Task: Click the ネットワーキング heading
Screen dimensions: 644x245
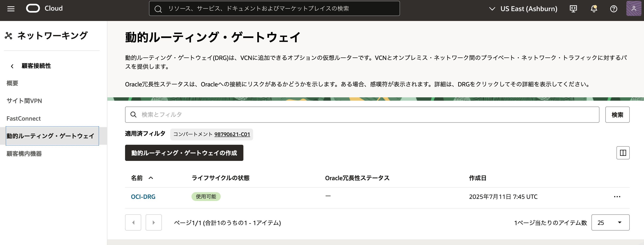Action: click(x=53, y=36)
